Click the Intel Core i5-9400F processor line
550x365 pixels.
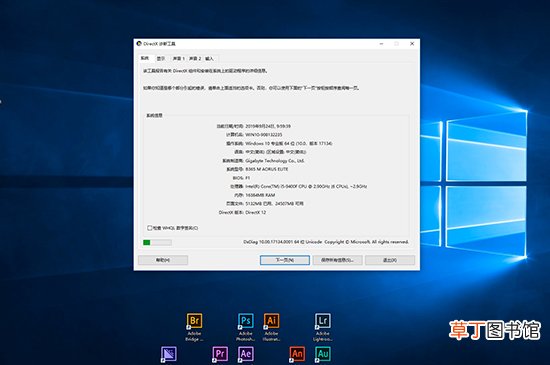(306, 187)
